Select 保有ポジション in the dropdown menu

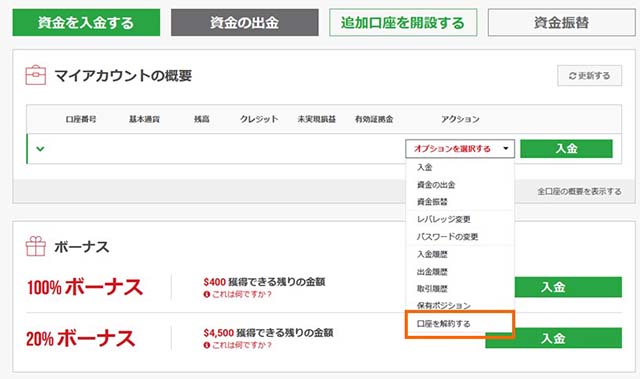tap(444, 305)
